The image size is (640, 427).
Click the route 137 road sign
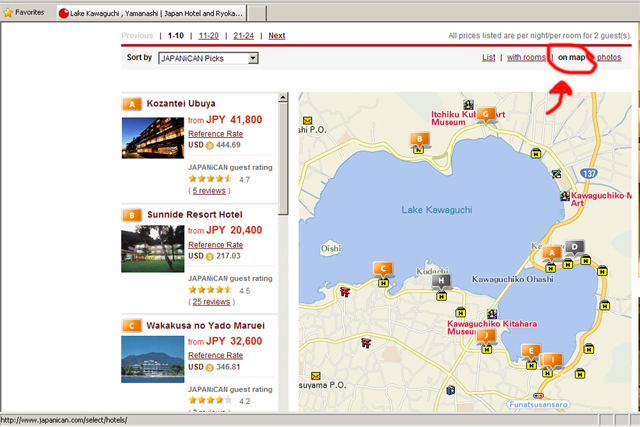point(589,173)
